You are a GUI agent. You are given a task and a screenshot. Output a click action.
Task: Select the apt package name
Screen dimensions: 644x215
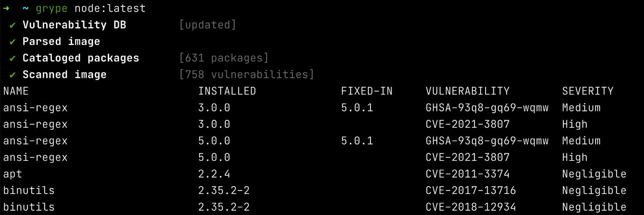[12, 174]
